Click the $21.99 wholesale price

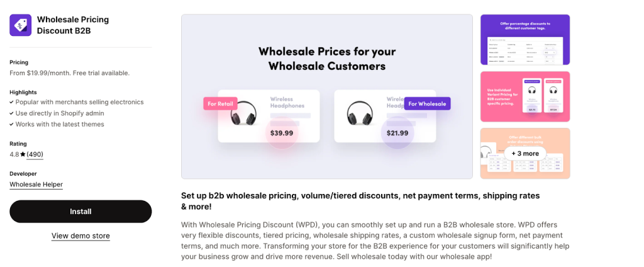click(x=396, y=133)
